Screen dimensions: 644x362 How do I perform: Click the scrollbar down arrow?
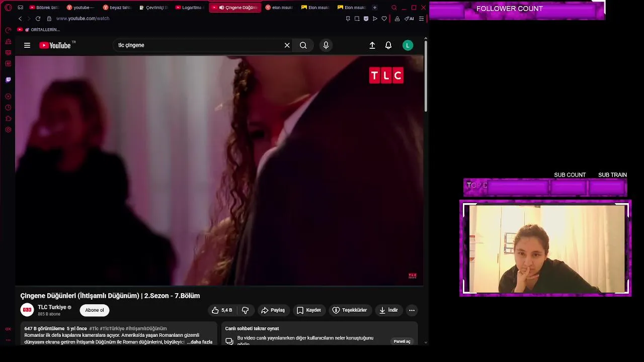pos(426,342)
